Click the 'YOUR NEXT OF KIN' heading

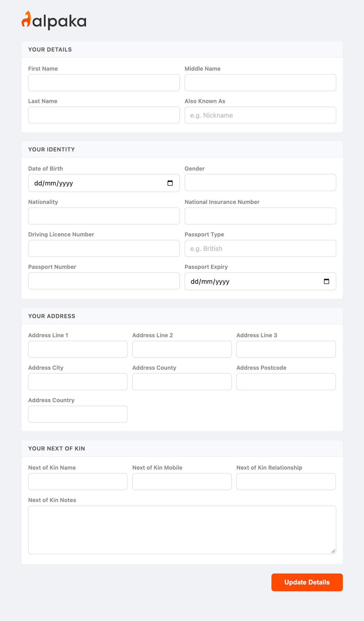[x=57, y=448]
